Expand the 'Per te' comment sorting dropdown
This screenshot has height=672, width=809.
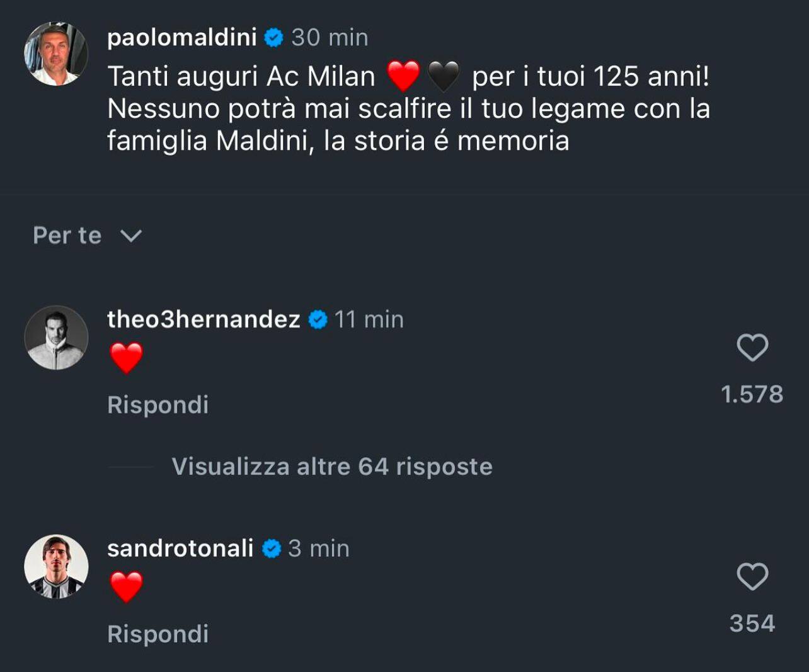pyautogui.click(x=67, y=236)
